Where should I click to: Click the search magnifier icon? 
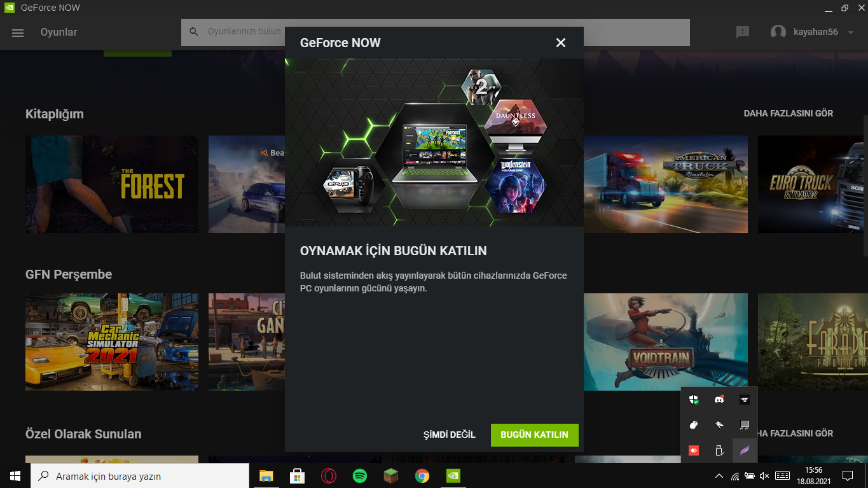point(194,32)
